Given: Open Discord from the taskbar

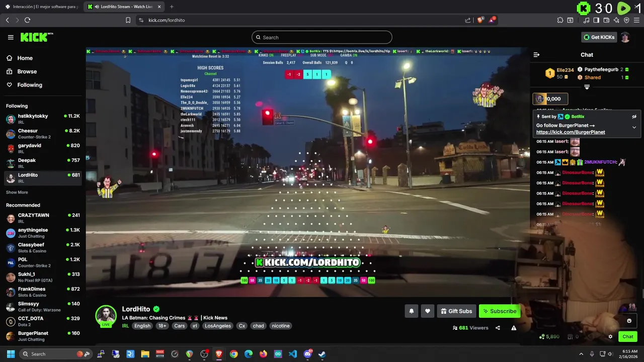Looking at the screenshot, I should coord(307,354).
